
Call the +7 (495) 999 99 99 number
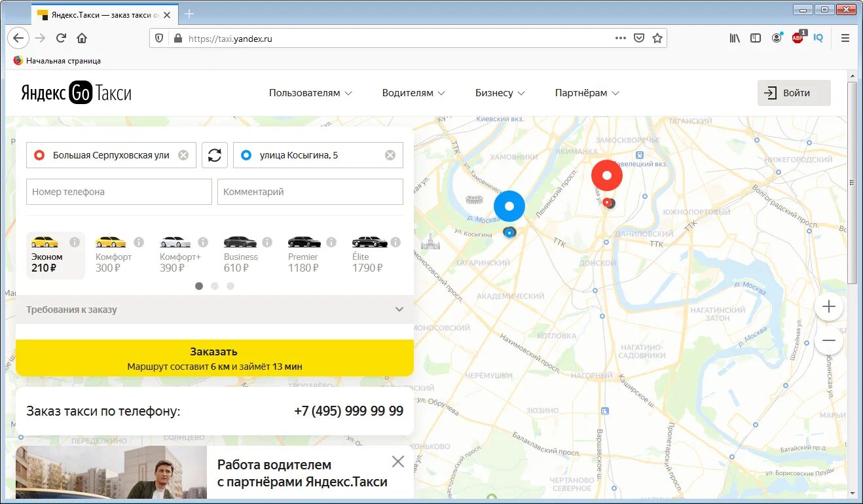point(349,411)
